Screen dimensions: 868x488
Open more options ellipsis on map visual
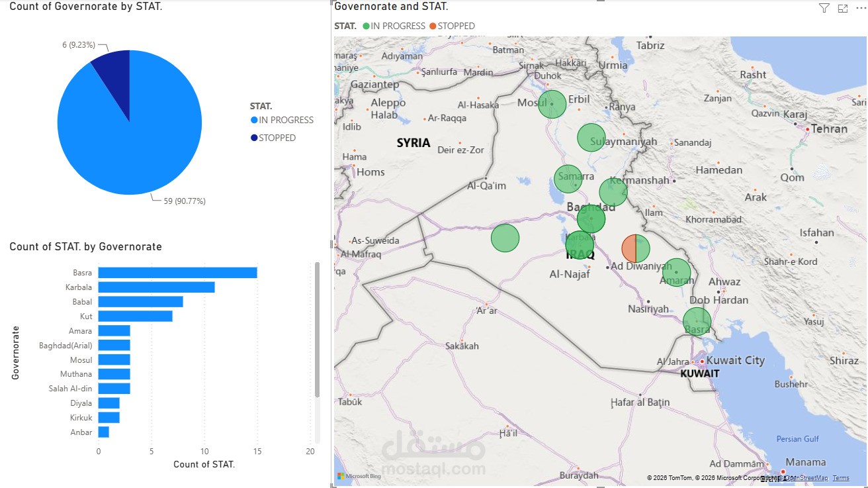860,8
